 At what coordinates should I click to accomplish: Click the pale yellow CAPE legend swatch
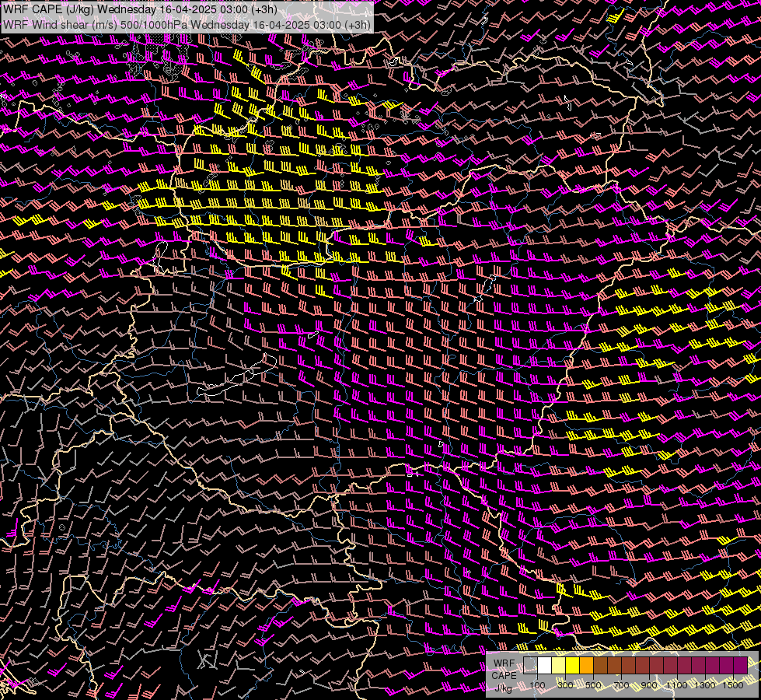click(559, 665)
